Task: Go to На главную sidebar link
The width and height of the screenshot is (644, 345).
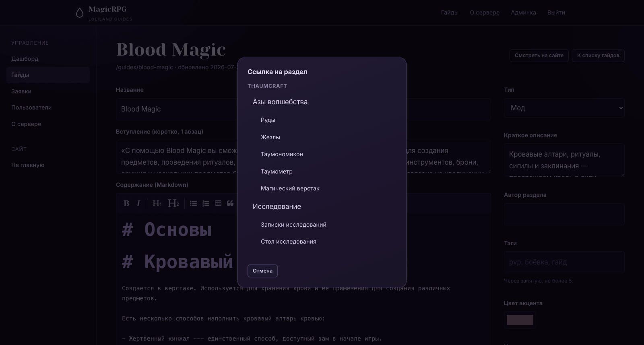Action: [x=48, y=165]
